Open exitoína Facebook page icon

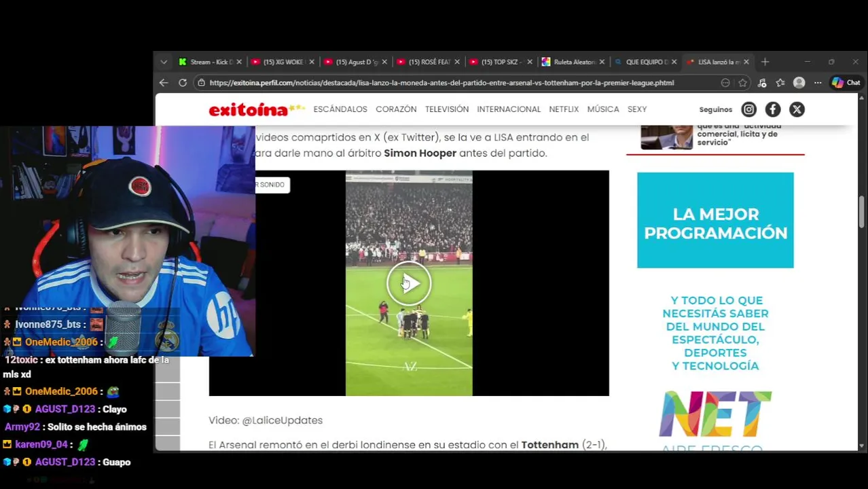(x=773, y=109)
